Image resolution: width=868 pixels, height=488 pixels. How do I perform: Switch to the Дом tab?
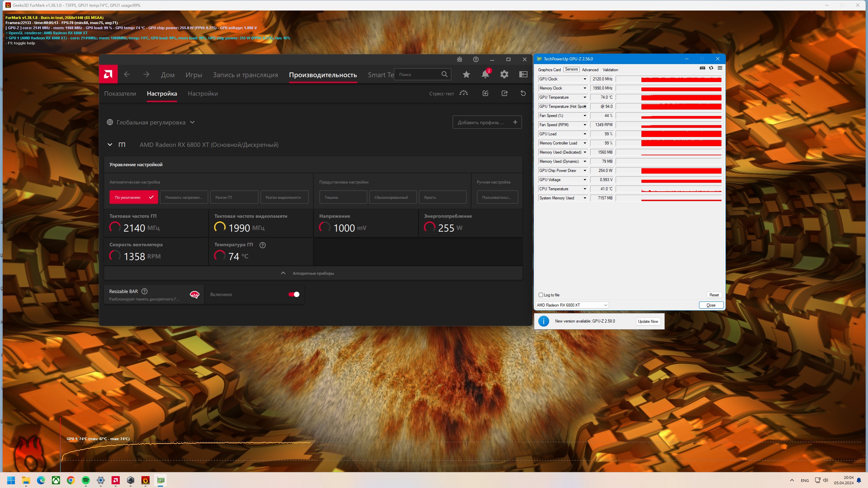coord(168,75)
